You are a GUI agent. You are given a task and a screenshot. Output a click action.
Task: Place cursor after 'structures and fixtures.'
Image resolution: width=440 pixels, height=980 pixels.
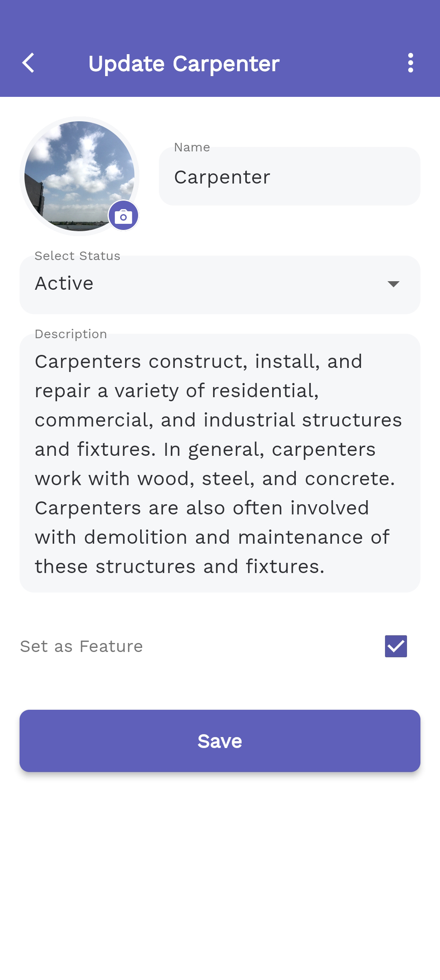tap(326, 567)
